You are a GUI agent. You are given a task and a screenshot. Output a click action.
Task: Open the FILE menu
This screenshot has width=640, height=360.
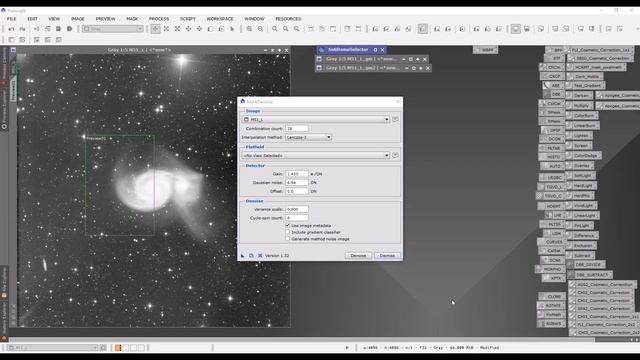coord(11,19)
